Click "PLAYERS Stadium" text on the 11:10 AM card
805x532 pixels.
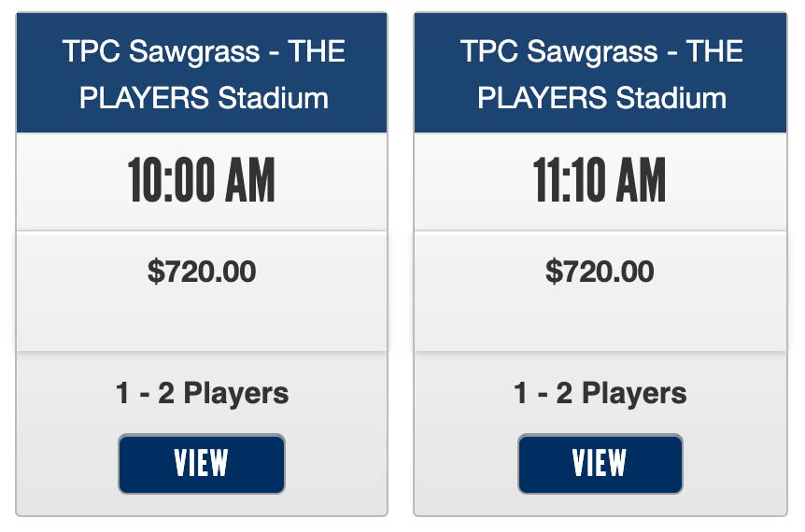coord(601,97)
